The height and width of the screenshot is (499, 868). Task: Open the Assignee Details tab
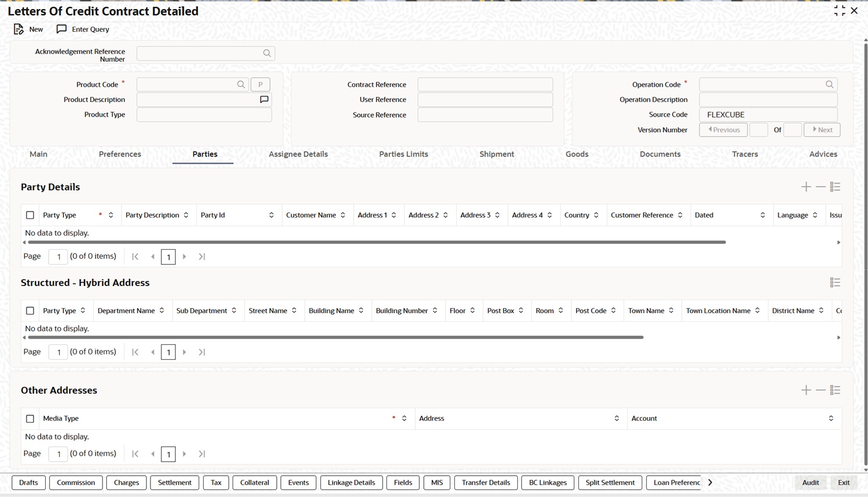298,154
